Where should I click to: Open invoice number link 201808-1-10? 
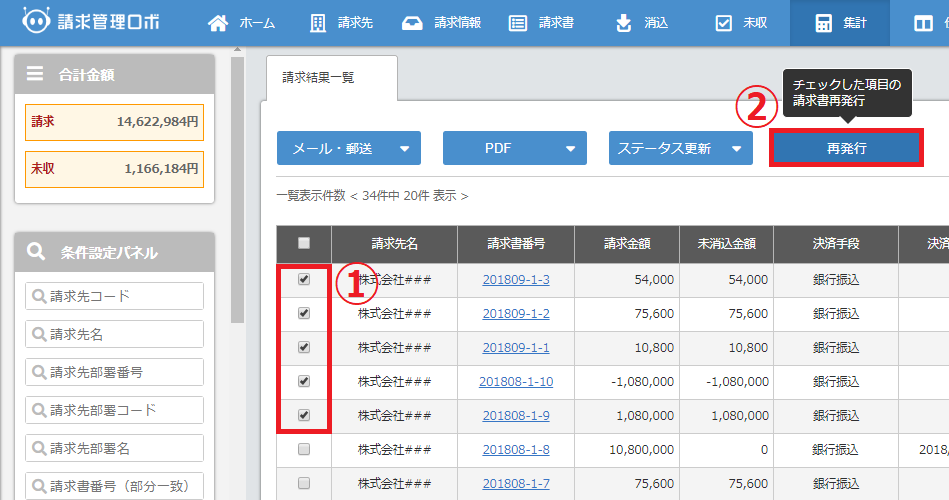(516, 382)
